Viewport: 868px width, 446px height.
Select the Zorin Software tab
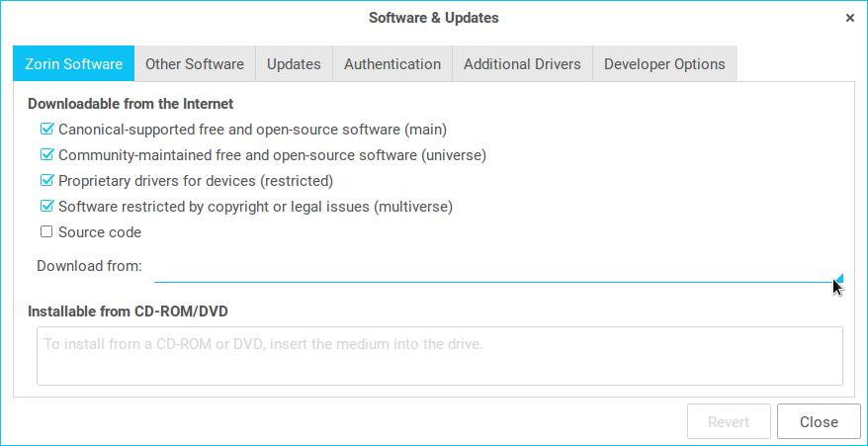[x=73, y=64]
